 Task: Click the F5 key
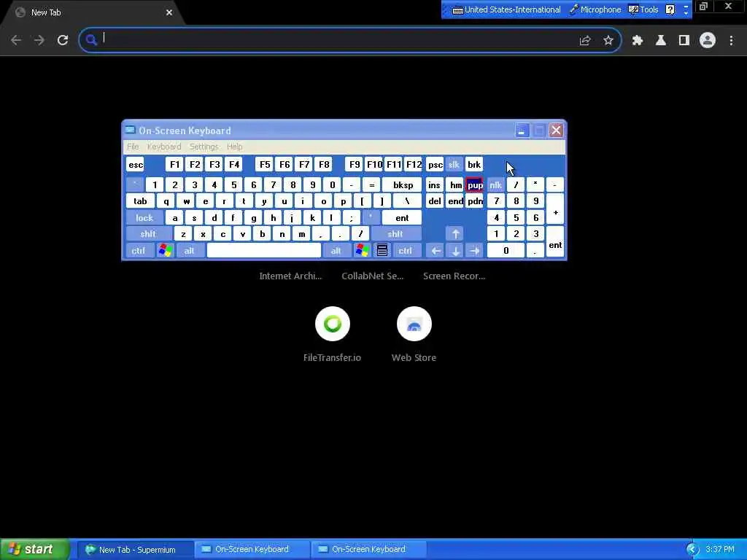[264, 165]
